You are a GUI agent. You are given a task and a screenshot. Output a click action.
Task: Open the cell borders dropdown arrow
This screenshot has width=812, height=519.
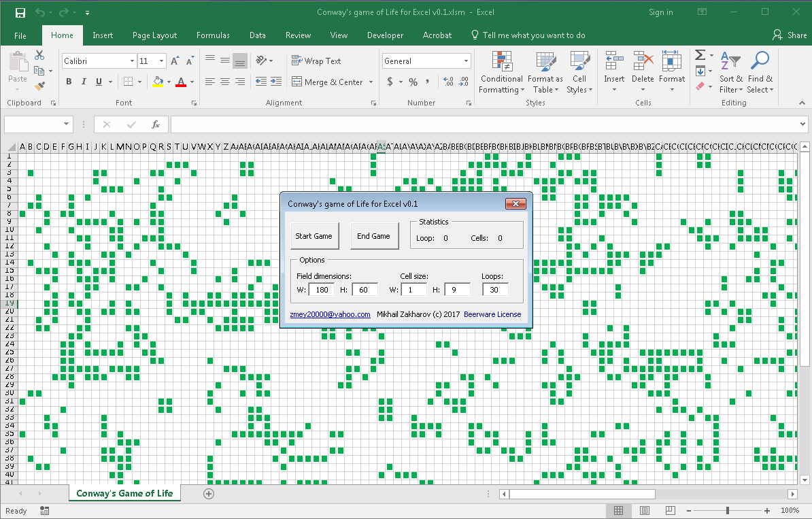tap(139, 82)
